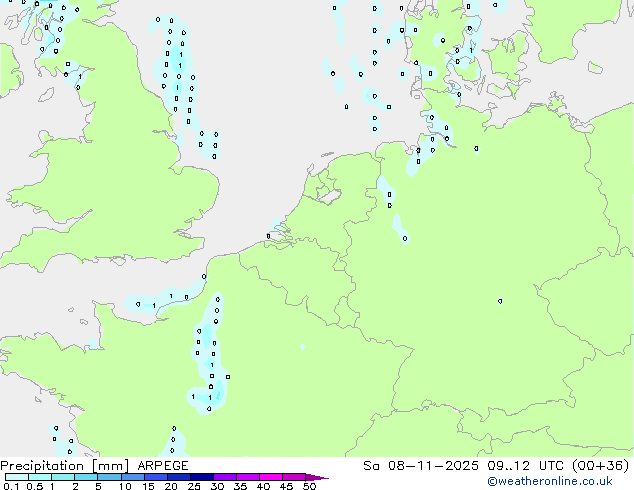This screenshot has width=634, height=490.
Task: Click the 'Sa 08-11-2025' date text
Action: (421, 466)
